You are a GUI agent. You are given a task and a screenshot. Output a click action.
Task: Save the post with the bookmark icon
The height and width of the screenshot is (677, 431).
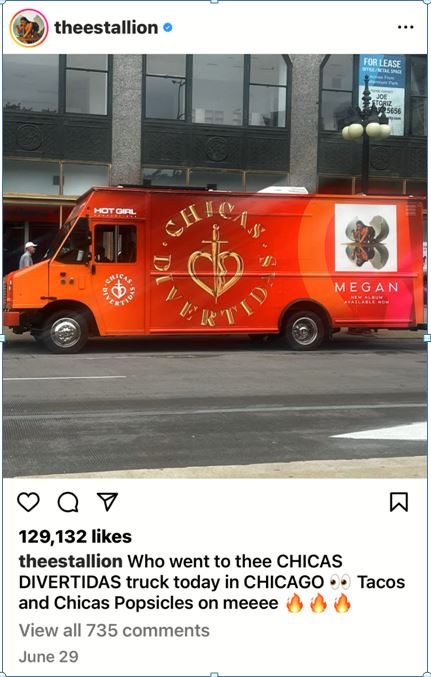point(399,502)
